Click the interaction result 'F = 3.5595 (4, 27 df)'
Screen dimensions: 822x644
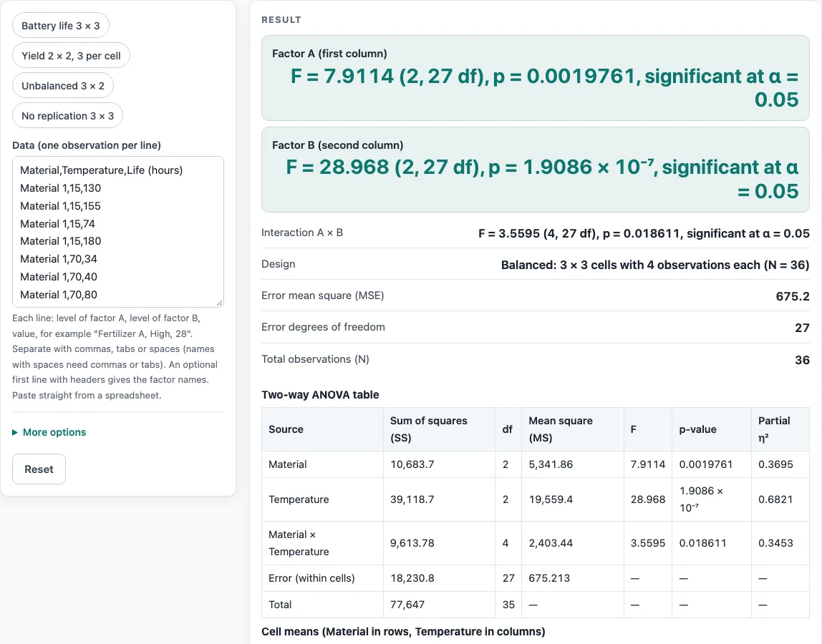point(537,234)
